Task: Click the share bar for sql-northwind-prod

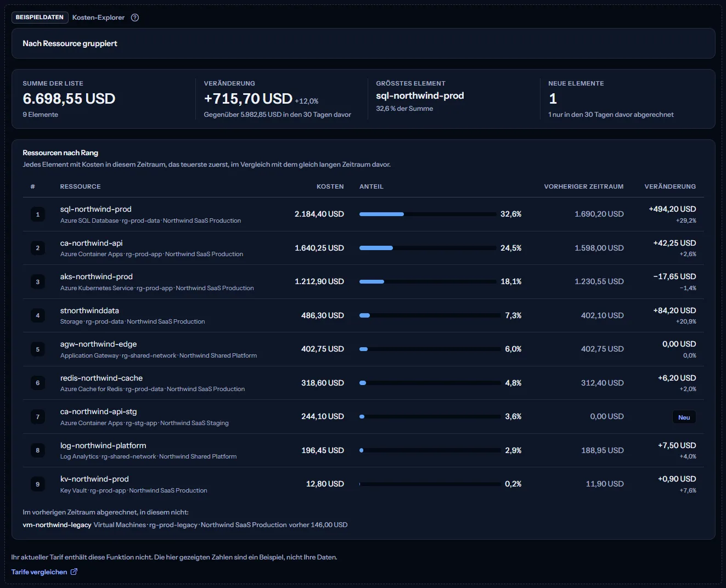Action: (x=428, y=214)
